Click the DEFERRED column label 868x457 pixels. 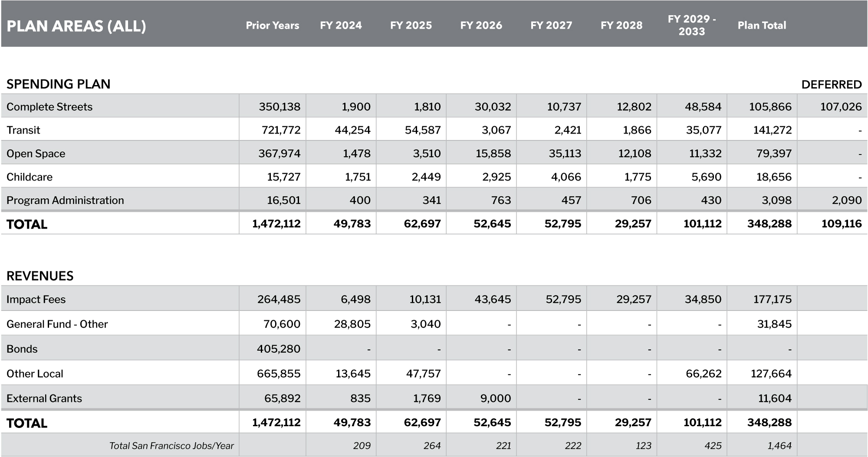[832, 84]
